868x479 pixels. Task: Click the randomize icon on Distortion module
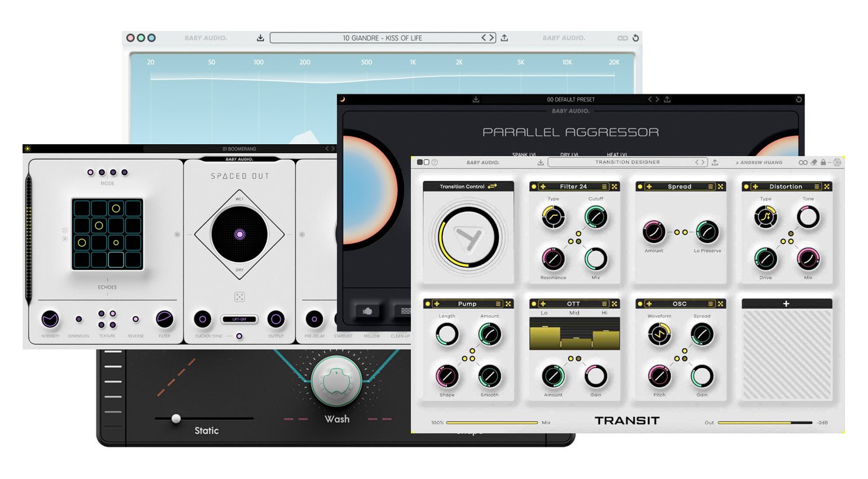coord(827,187)
